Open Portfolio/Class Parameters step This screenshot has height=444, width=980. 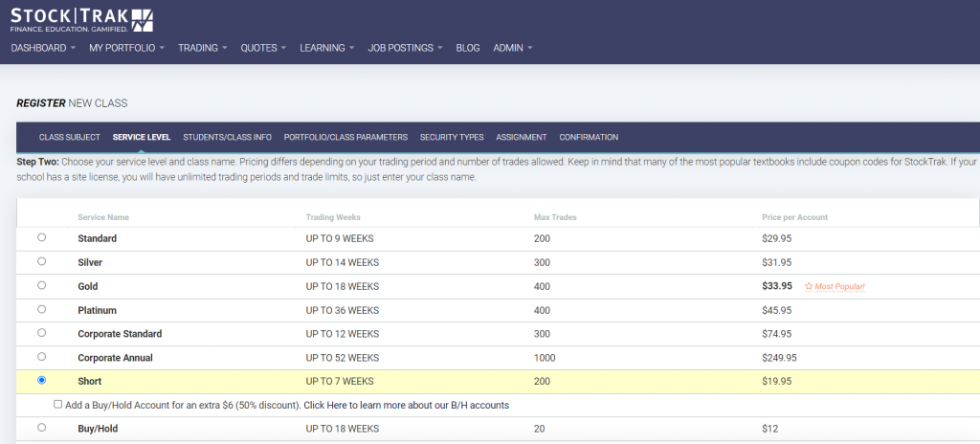pos(345,137)
